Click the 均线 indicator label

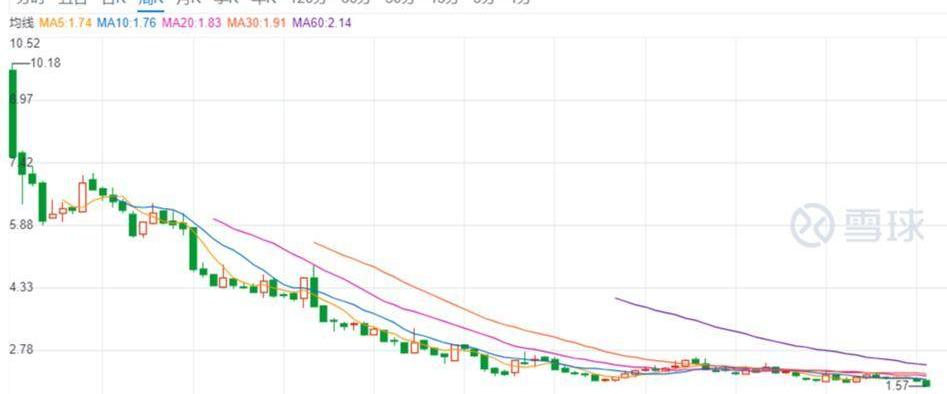click(21, 23)
